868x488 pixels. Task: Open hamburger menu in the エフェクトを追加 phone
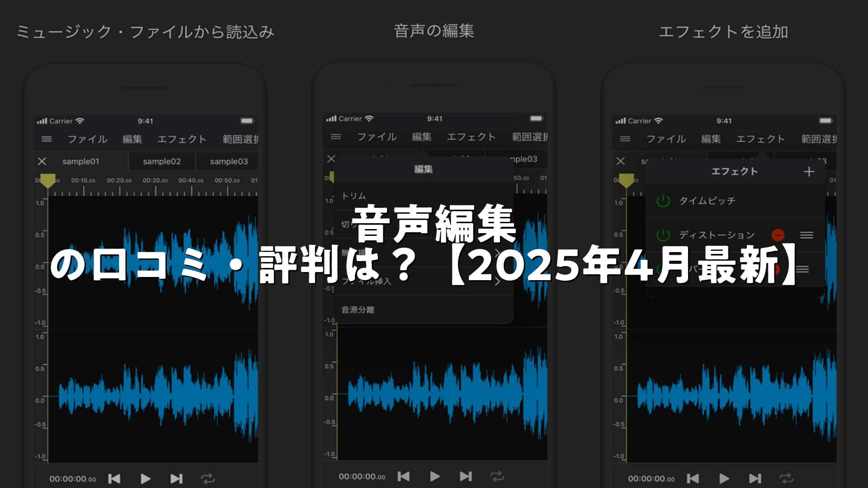pos(625,139)
